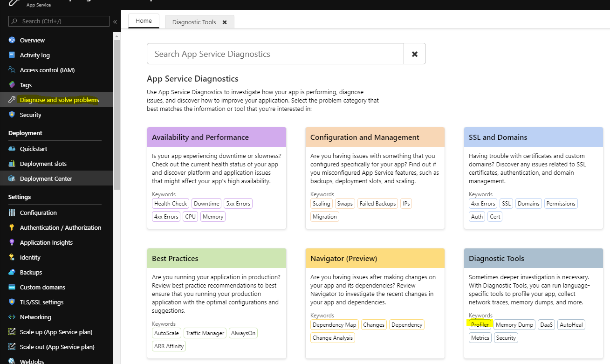Viewport: 610px width, 364px height.
Task: Select the Domains keyword
Action: point(528,204)
